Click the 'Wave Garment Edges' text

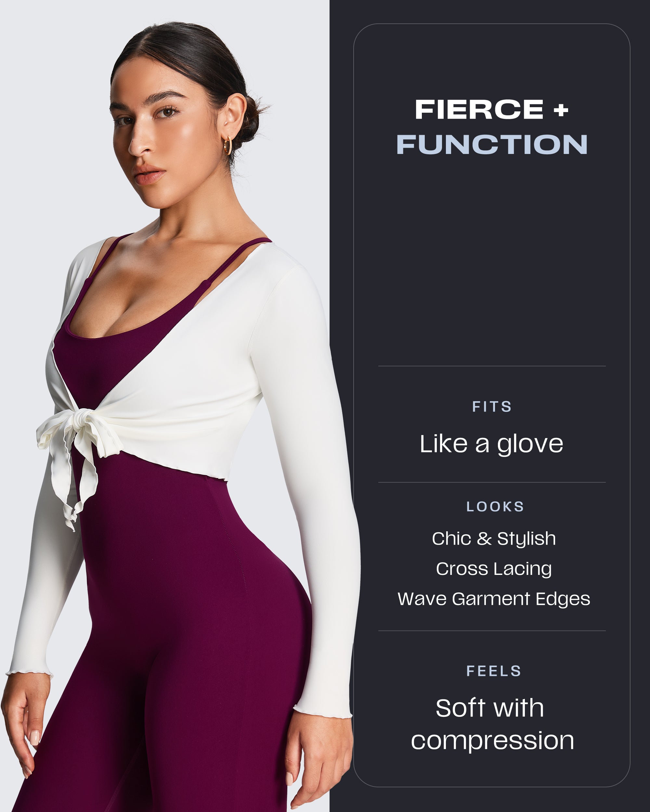point(494,599)
